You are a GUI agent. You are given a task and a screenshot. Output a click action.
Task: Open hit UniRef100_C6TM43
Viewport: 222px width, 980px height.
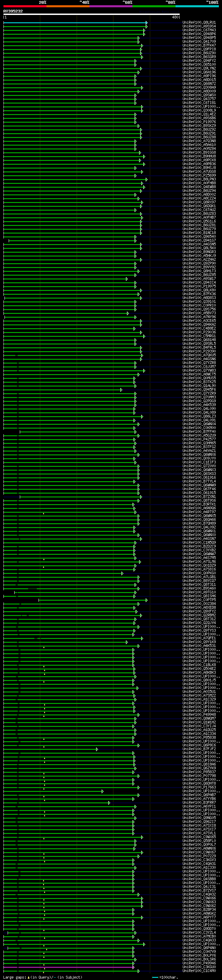(199, 30)
